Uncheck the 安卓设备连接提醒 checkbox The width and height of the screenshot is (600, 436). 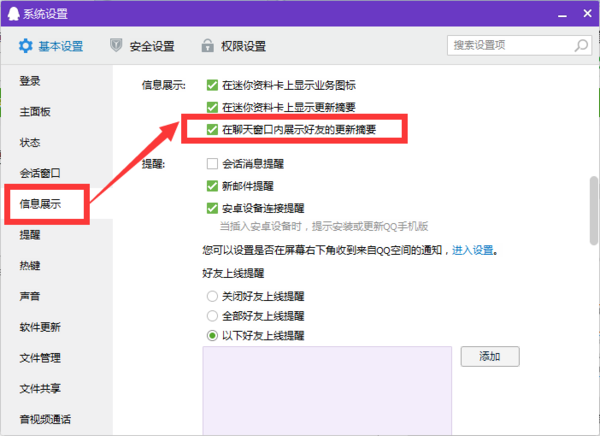click(x=212, y=208)
